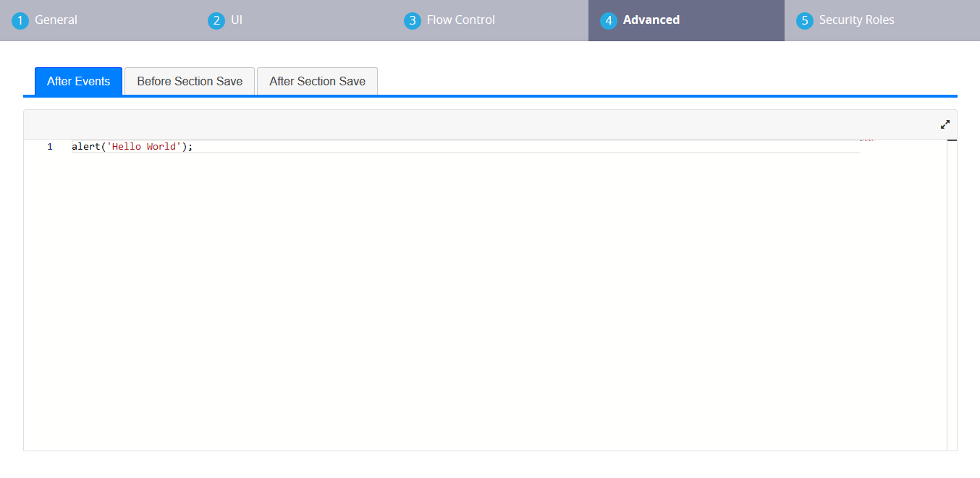Click the number 4 badge beside Advanced
This screenshot has height=478, width=980.
[609, 20]
